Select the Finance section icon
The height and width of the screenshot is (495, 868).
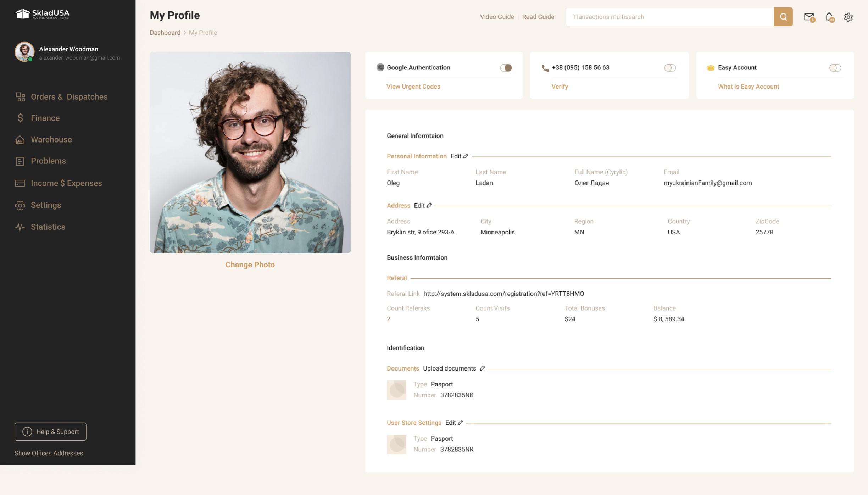(20, 118)
